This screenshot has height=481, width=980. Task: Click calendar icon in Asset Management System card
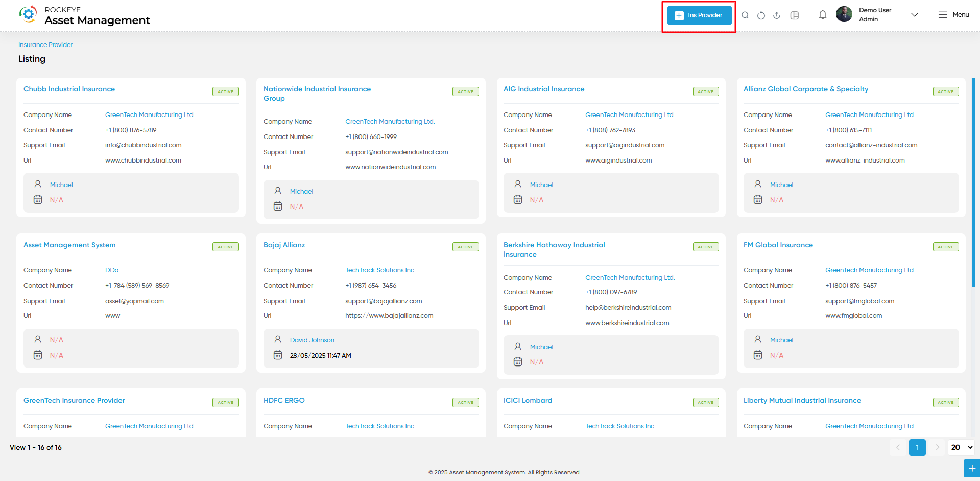pyautogui.click(x=38, y=355)
